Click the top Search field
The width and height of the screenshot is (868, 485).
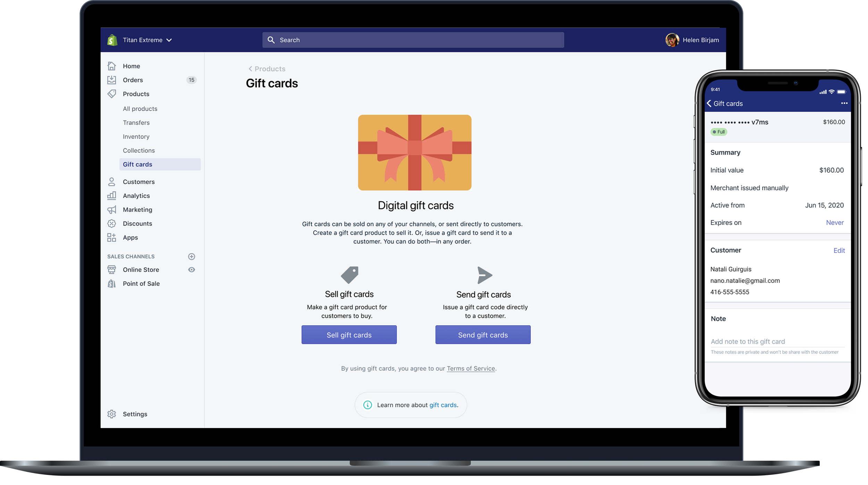pos(413,40)
